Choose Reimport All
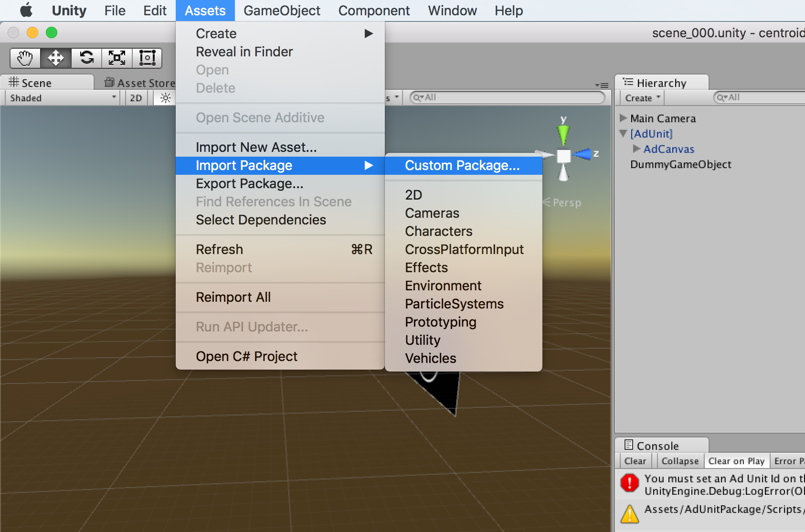This screenshot has width=805, height=532. (280, 297)
